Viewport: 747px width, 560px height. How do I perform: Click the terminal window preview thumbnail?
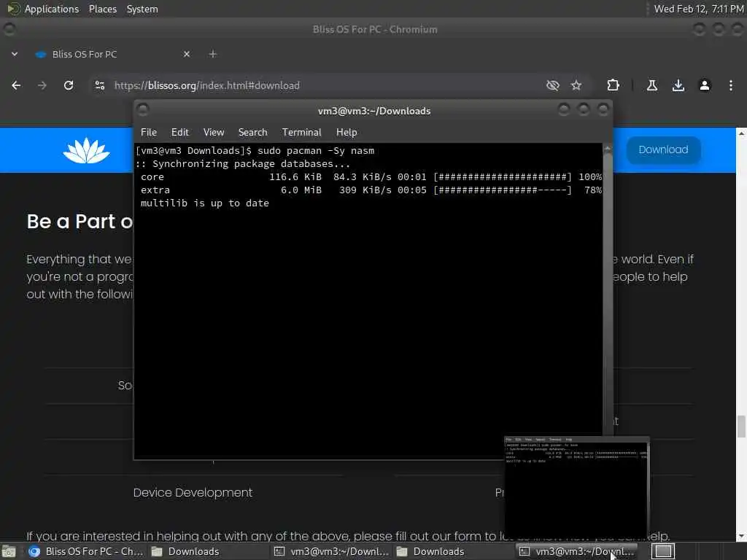tap(576, 486)
